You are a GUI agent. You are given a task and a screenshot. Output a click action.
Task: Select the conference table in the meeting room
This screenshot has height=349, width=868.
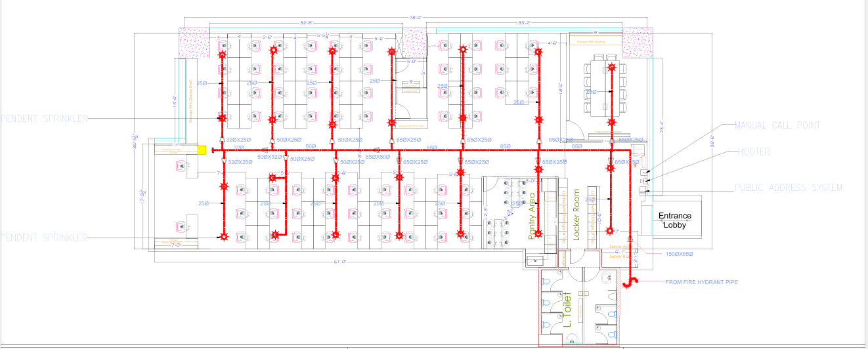[602, 85]
